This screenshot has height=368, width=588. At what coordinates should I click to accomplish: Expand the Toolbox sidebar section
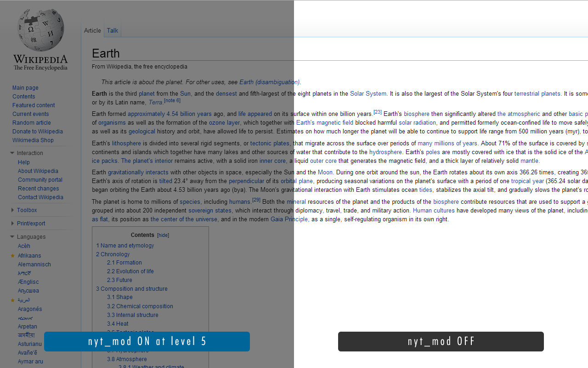tap(12, 210)
